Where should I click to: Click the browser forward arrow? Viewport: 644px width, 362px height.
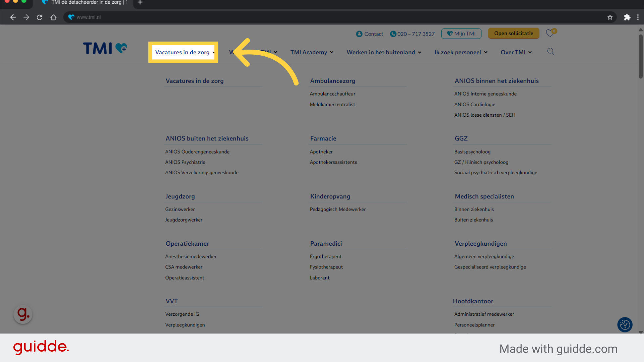coord(26,17)
